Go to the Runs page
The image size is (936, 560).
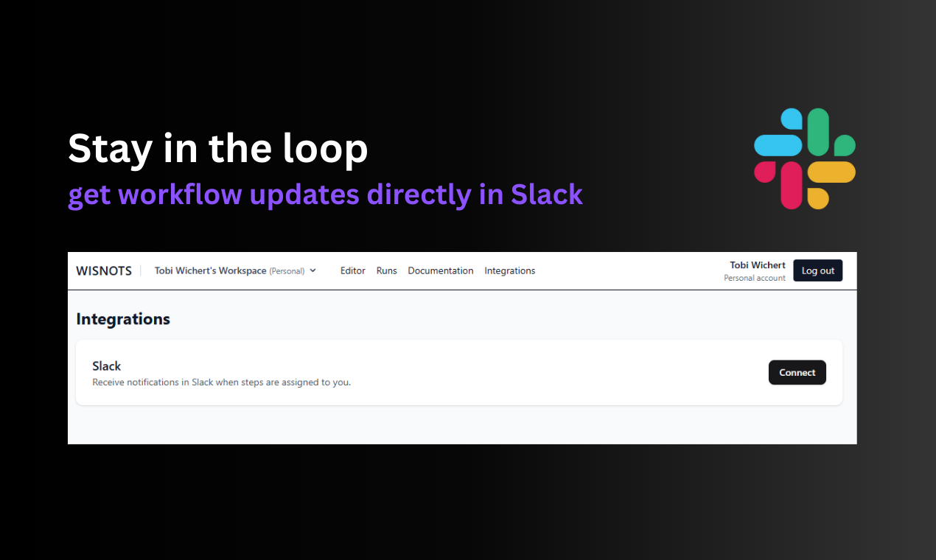click(x=387, y=271)
